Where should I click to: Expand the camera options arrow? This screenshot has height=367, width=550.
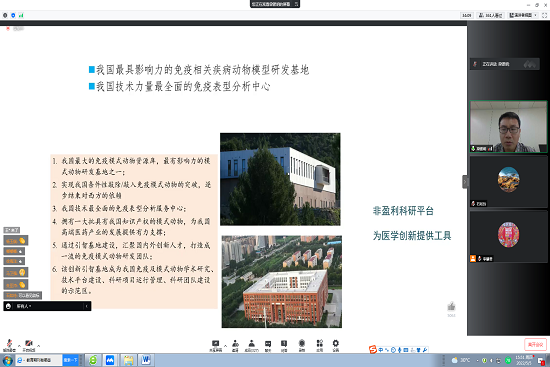point(38,346)
